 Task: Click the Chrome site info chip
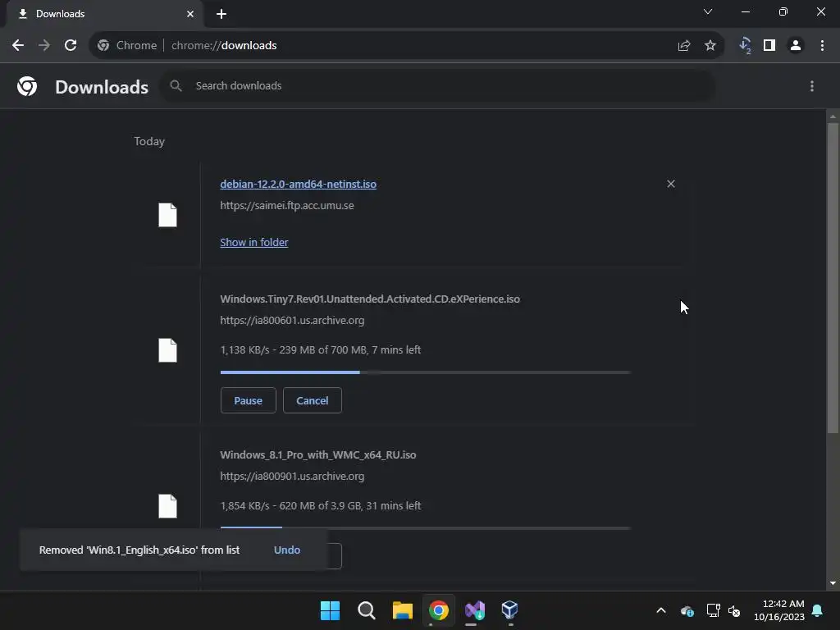[x=127, y=46]
